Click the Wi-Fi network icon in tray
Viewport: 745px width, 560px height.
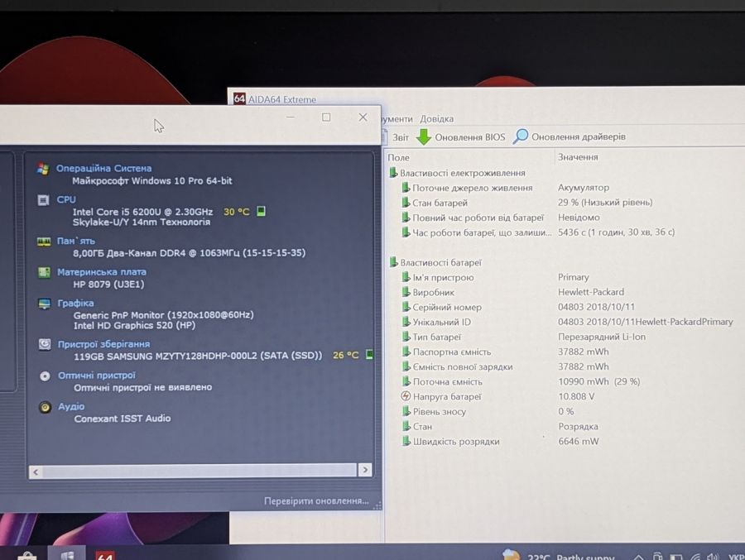pos(695,557)
